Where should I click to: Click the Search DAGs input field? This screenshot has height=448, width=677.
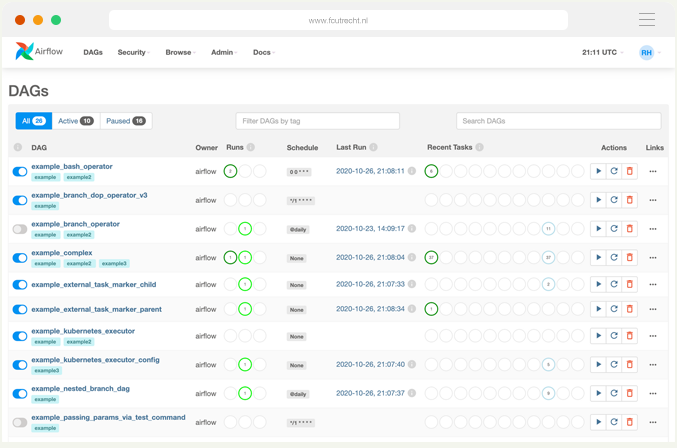click(558, 121)
